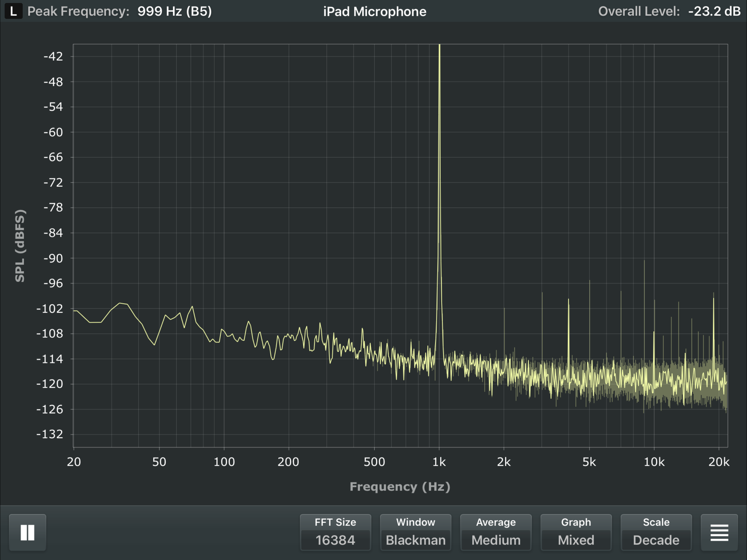Click the SPL (dBFS) axis label
This screenshot has width=747, height=560.
click(x=20, y=246)
